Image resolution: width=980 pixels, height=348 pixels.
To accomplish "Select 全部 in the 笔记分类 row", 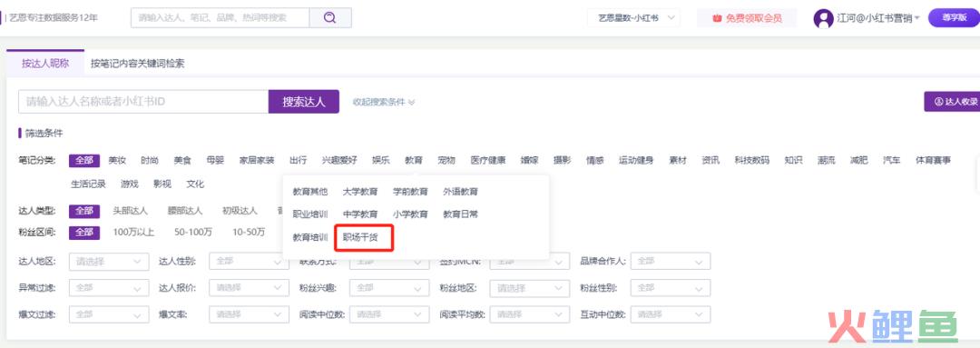I will coord(84,160).
